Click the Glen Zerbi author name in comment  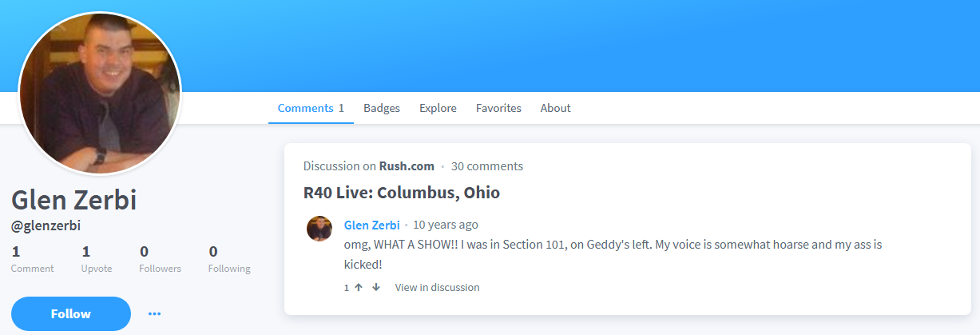pyautogui.click(x=371, y=225)
